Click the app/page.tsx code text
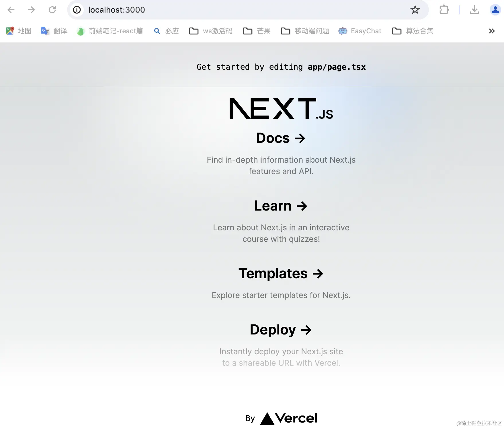Image resolution: width=504 pixels, height=428 pixels. 337,67
